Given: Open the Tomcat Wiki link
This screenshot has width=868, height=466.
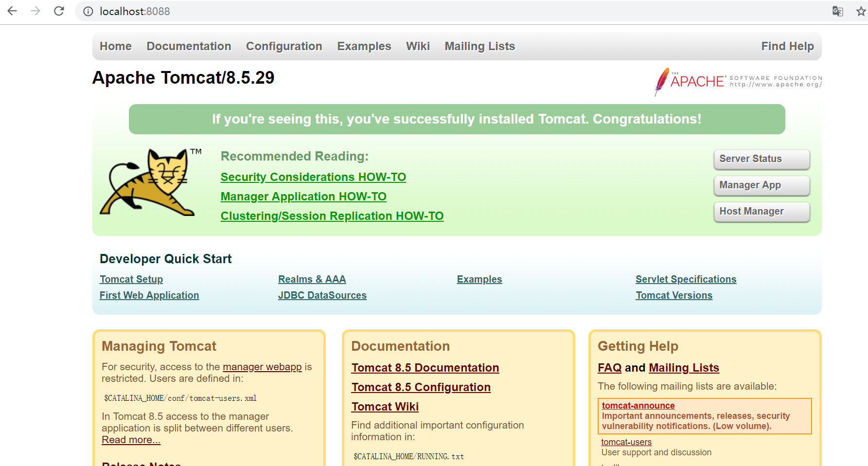Looking at the screenshot, I should [385, 407].
